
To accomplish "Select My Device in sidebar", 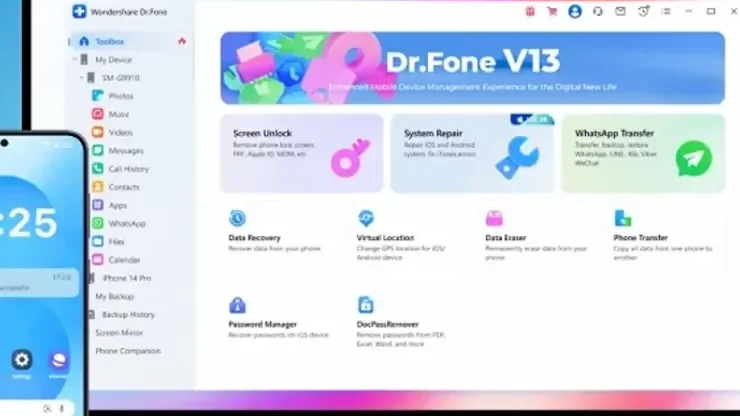I will 114,60.
